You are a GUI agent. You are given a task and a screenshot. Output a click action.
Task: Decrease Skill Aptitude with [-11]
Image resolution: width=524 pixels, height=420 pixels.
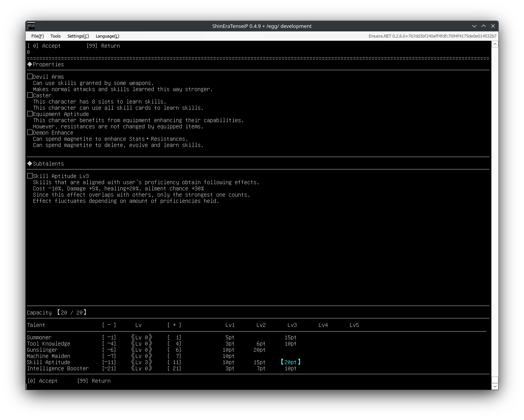[109, 362]
